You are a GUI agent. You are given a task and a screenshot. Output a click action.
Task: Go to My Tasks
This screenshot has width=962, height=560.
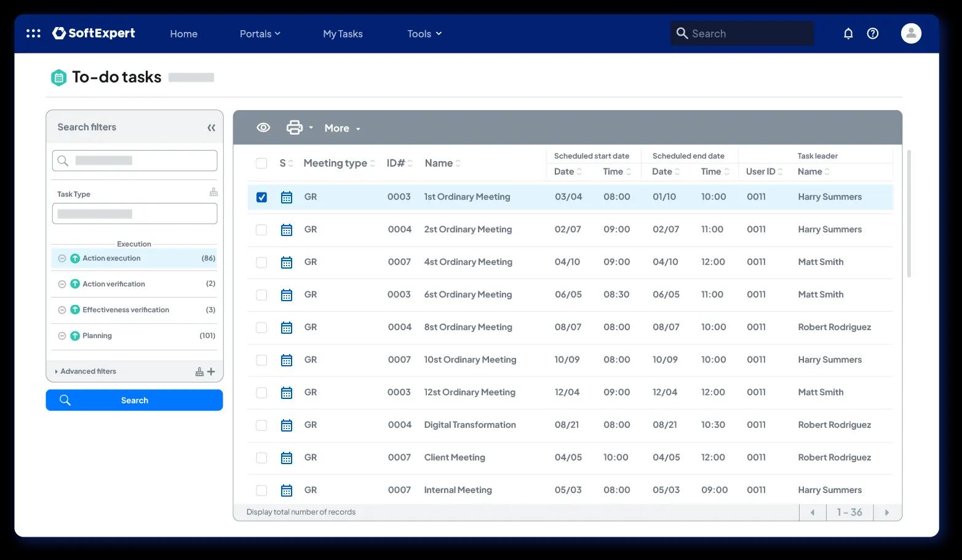(343, 34)
